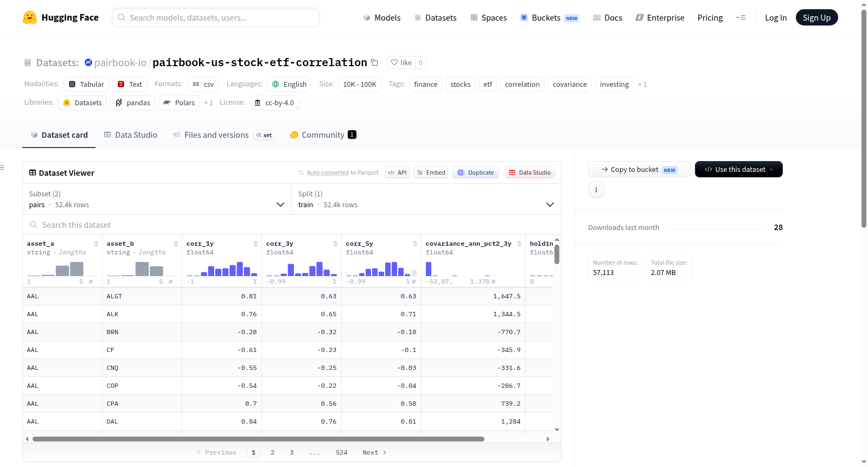Go to page 524
This screenshot has width=868, height=467.
coord(341,452)
